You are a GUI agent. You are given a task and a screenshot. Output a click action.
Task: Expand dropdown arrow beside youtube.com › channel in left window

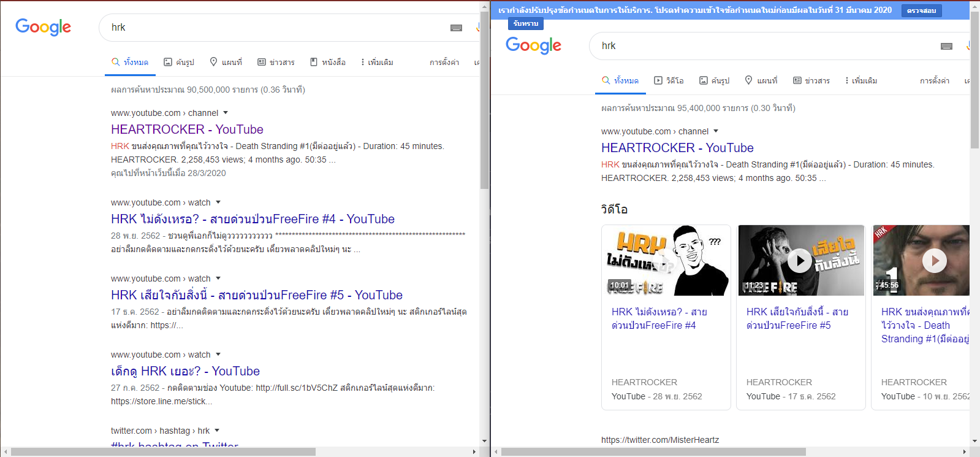pos(226,113)
